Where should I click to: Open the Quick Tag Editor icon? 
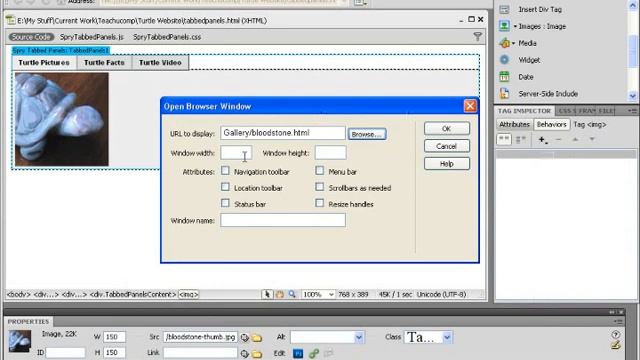coord(616,345)
